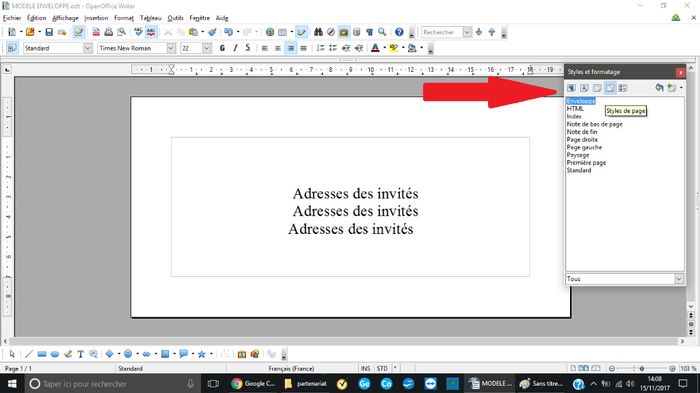Open the Outils menu
This screenshot has width=700, height=393.
[x=175, y=18]
